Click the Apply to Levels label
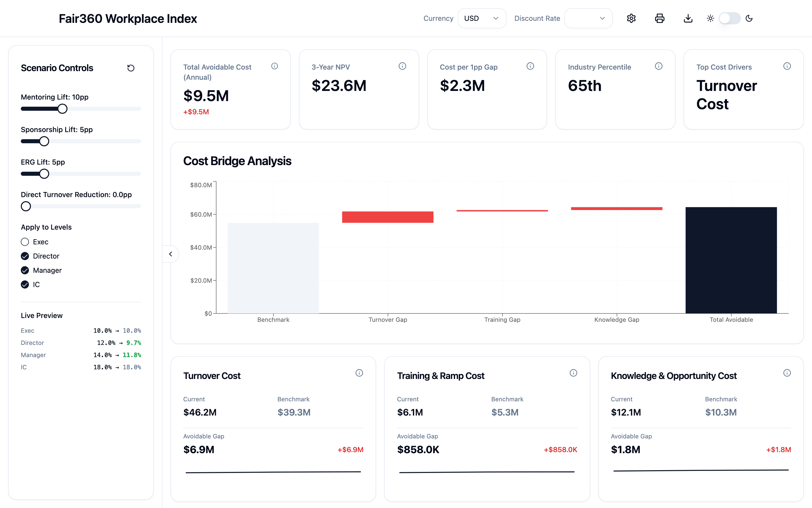The width and height of the screenshot is (812, 508). pos(46,227)
